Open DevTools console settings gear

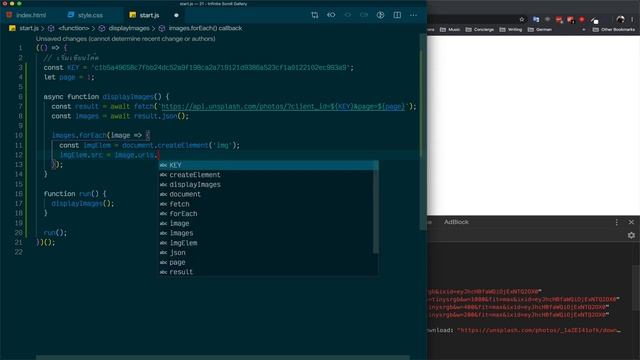point(631,236)
